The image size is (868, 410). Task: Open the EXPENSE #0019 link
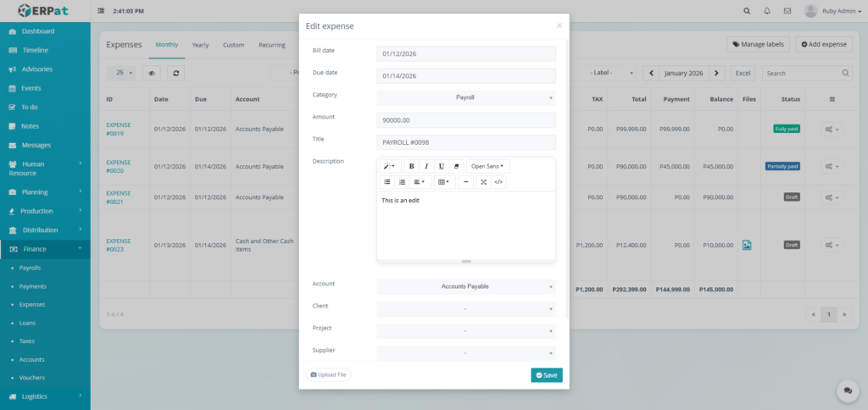119,129
